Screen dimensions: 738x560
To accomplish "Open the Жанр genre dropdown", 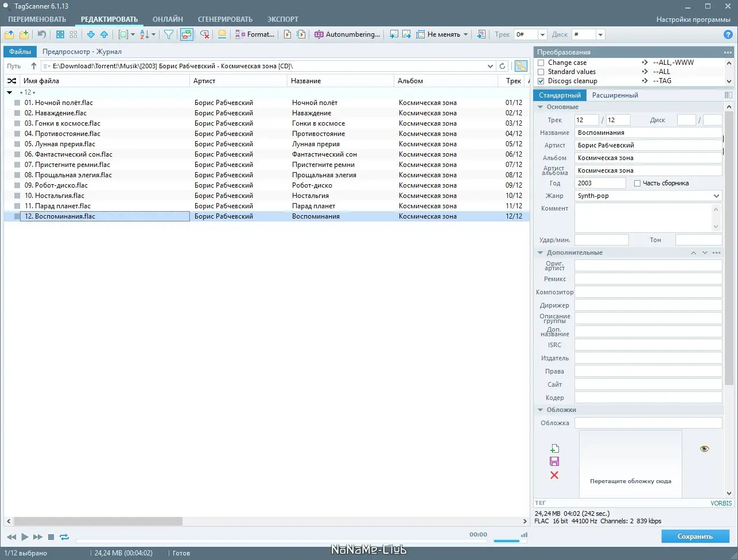I will [x=716, y=196].
